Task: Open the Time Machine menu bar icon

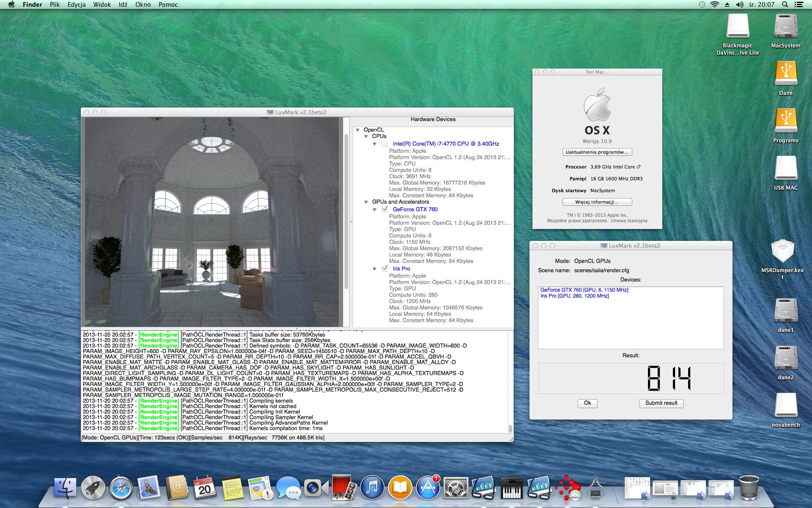Action: (702, 5)
